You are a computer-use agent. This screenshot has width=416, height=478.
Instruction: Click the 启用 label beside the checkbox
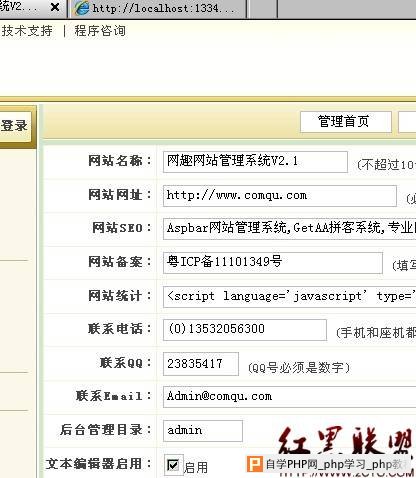click(x=196, y=467)
